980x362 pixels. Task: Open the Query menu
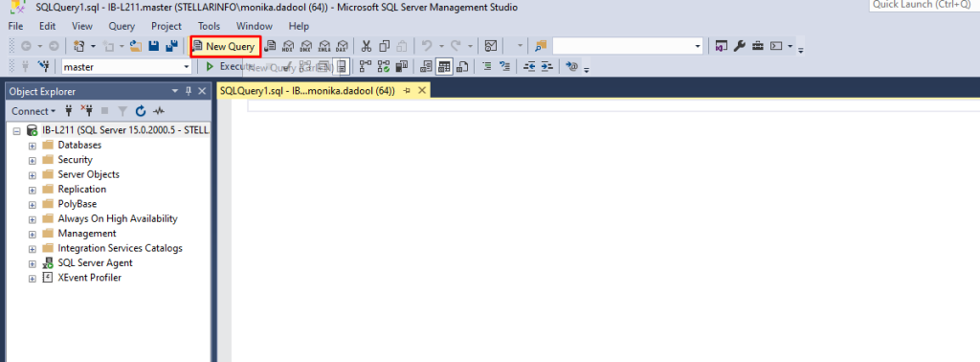(x=122, y=26)
